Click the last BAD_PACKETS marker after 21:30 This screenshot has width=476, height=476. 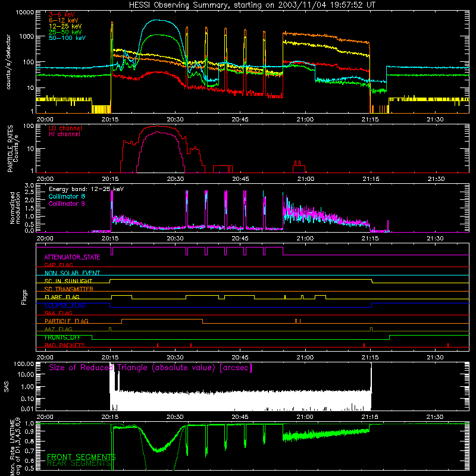point(448,345)
